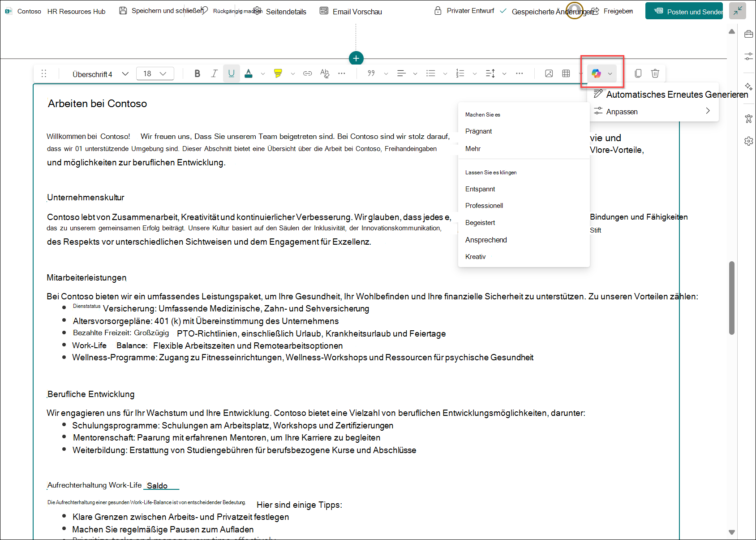The image size is (756, 540).
Task: Insert a table into the text
Action: [x=566, y=73]
